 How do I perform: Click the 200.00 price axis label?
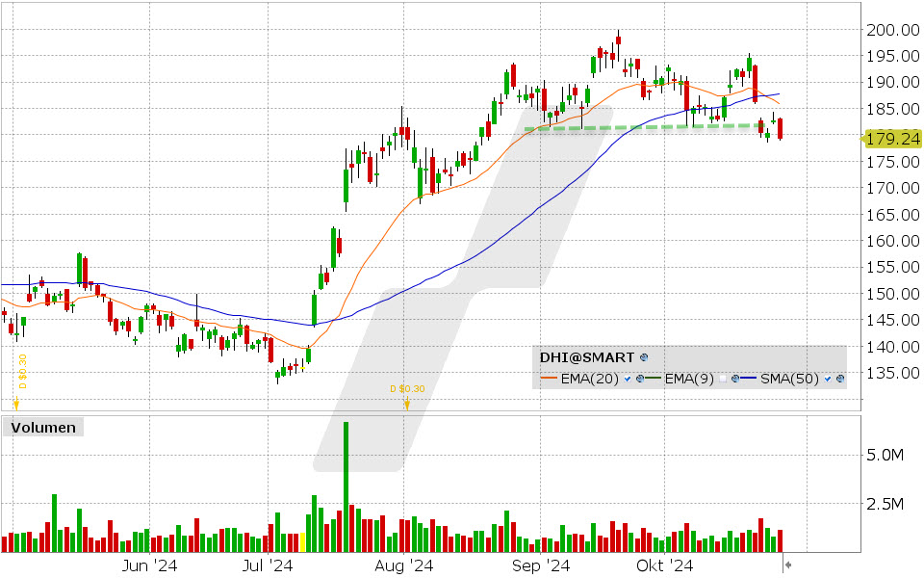(x=893, y=30)
